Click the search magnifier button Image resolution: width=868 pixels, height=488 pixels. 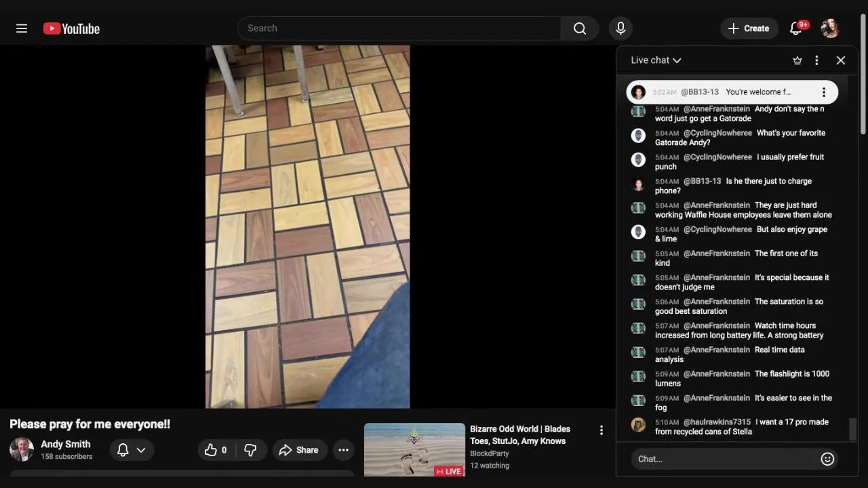[x=580, y=28]
